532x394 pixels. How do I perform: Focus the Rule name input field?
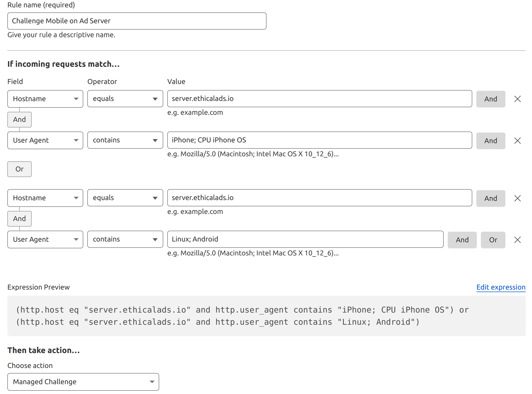tap(137, 21)
